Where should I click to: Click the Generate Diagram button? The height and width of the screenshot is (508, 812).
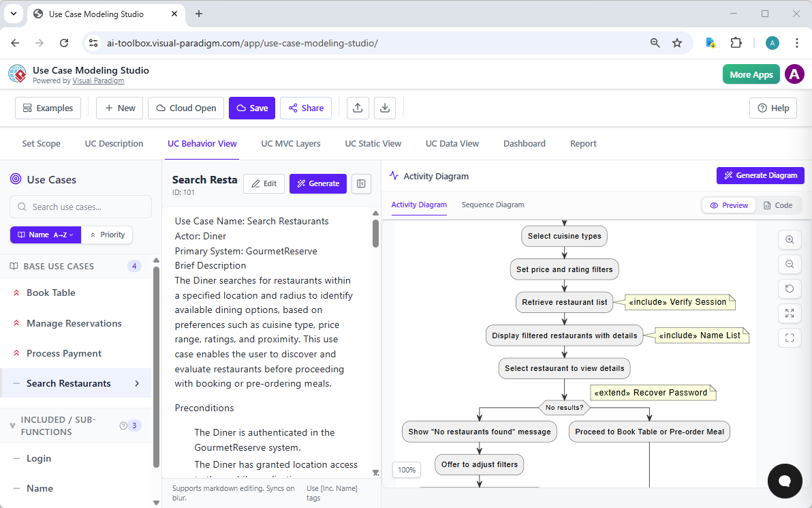[760, 175]
